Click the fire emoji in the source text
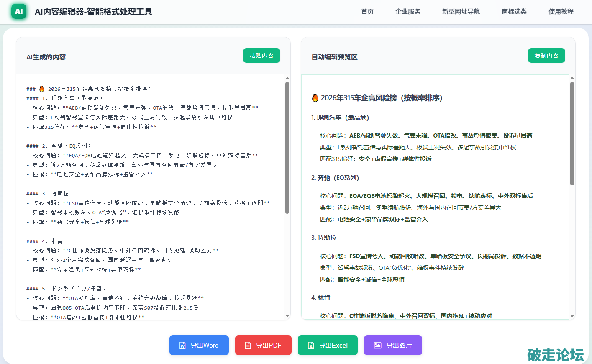 42,89
